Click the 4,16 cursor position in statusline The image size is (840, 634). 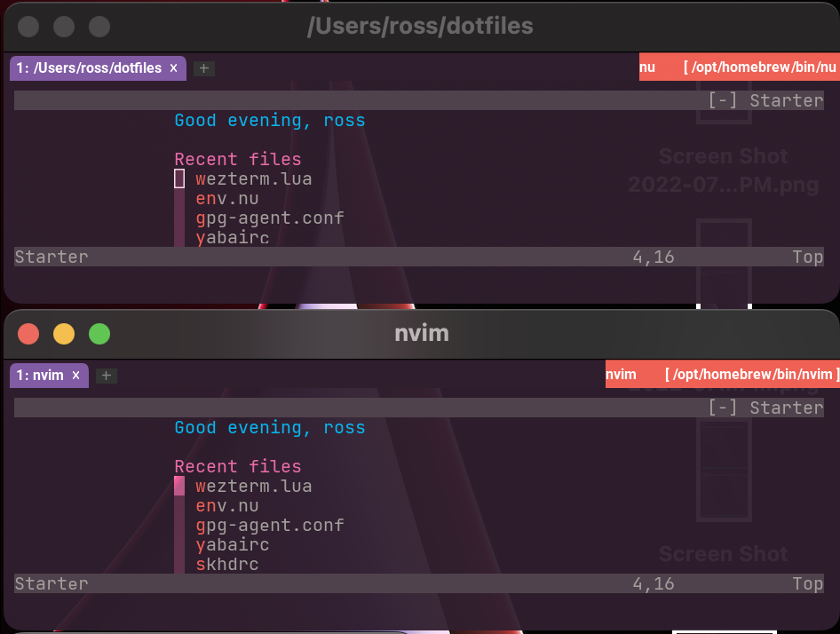[654, 257]
